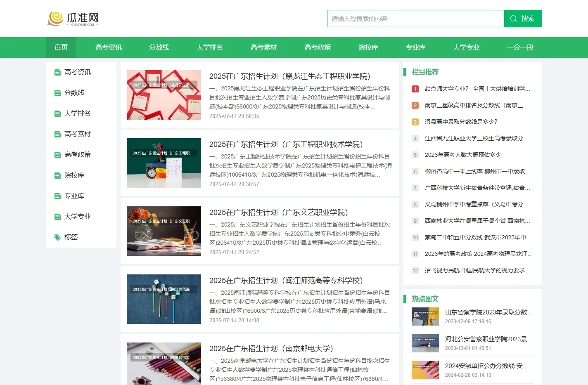Viewport: 588px width, 385px height.
Task: Click the orange rank 2 badge in 栏目推荐
Action: [x=415, y=105]
